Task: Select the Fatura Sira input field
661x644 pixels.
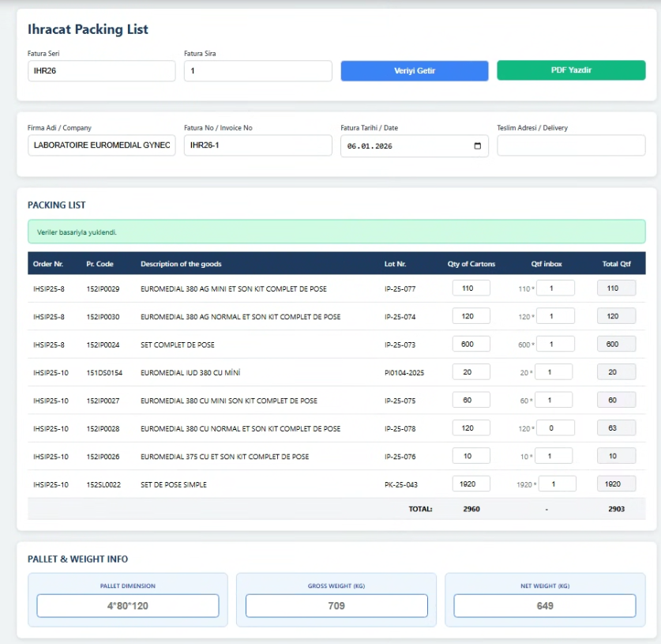Action: point(257,71)
